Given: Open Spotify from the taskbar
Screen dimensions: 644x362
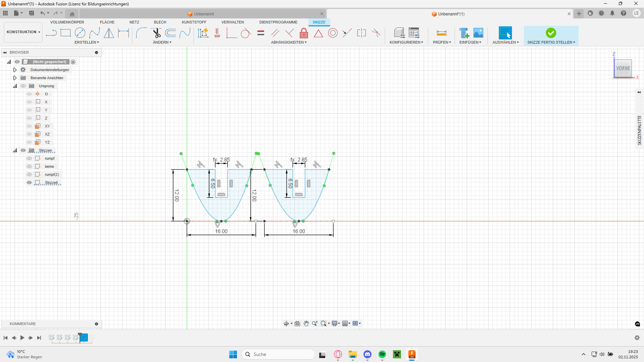Looking at the screenshot, I should click(x=382, y=354).
